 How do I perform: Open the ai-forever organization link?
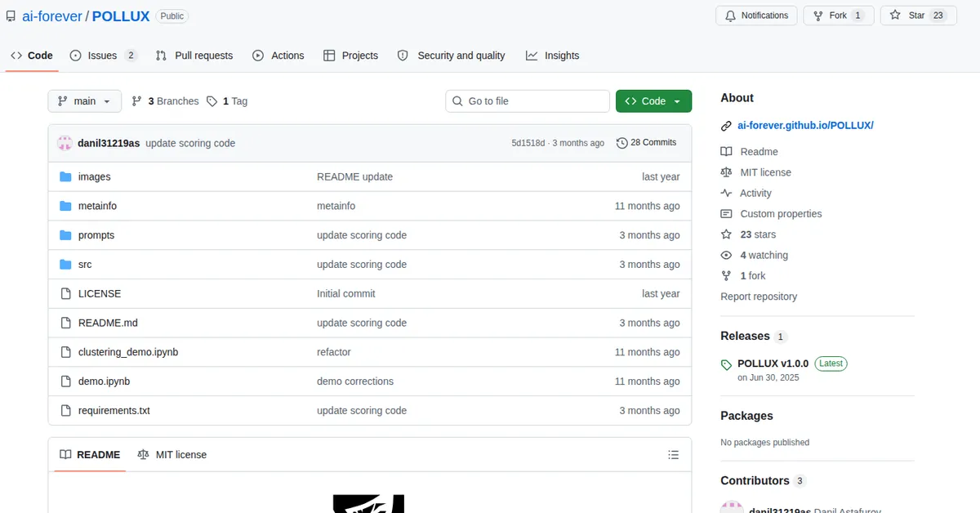51,16
